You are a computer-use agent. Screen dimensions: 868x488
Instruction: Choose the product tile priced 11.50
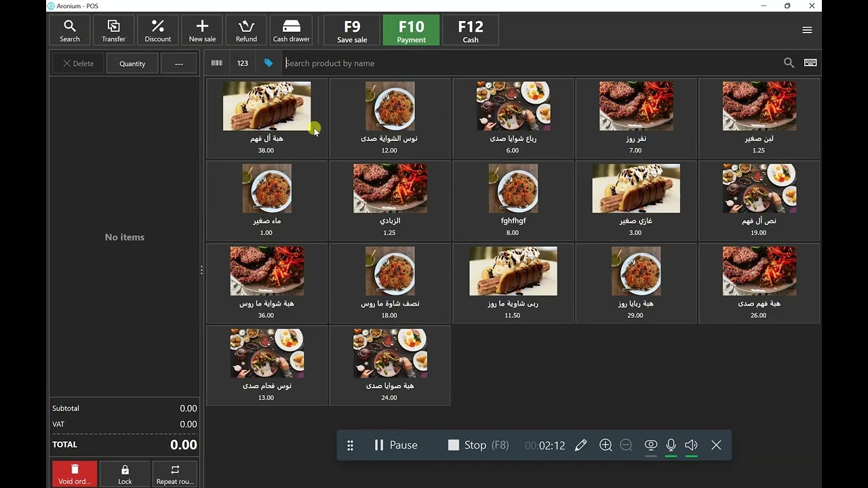pos(513,284)
